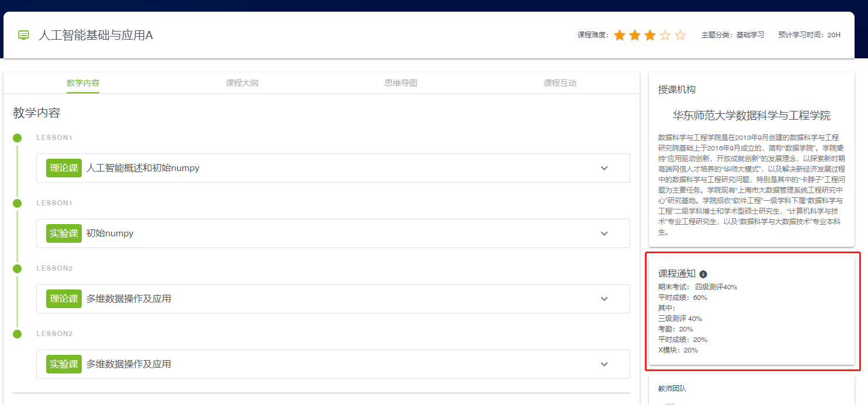This screenshot has width=868, height=405.
Task: Choose the fourth empty difficulty star
Action: pos(665,36)
